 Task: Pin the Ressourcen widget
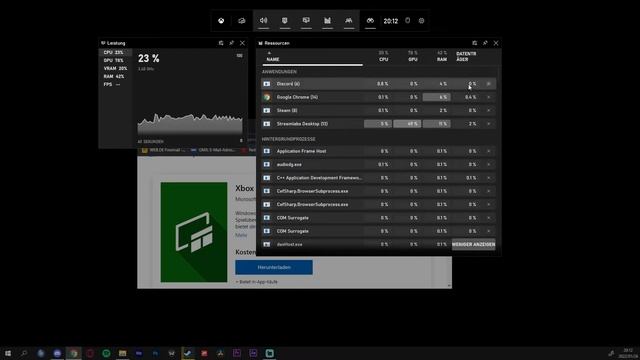click(x=485, y=43)
